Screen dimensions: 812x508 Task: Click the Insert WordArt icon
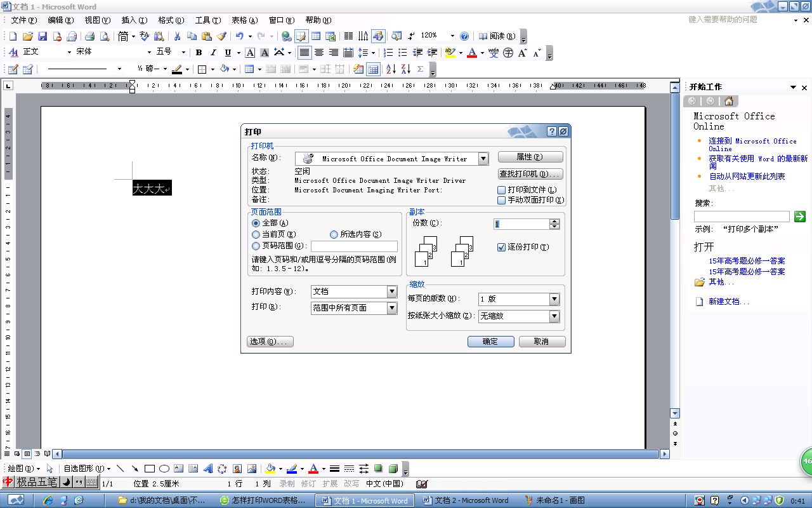(207, 469)
